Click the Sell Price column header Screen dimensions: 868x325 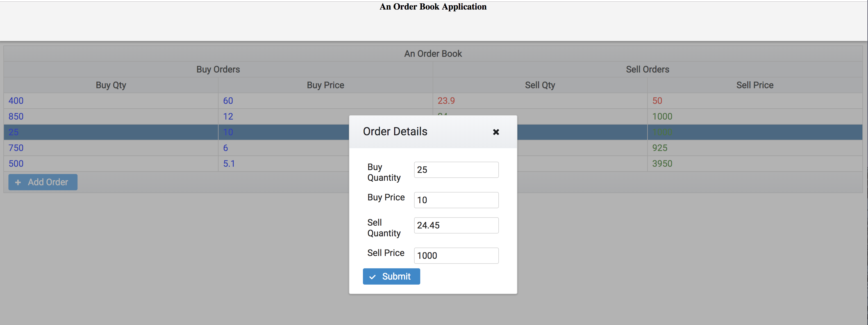click(755, 85)
